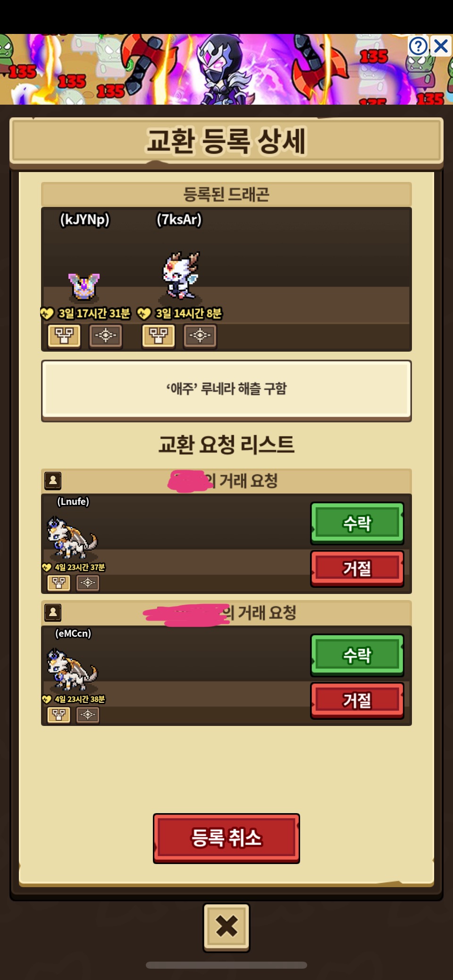
Task: Select the registered 7ksAr dragon sprite
Action: 181,276
